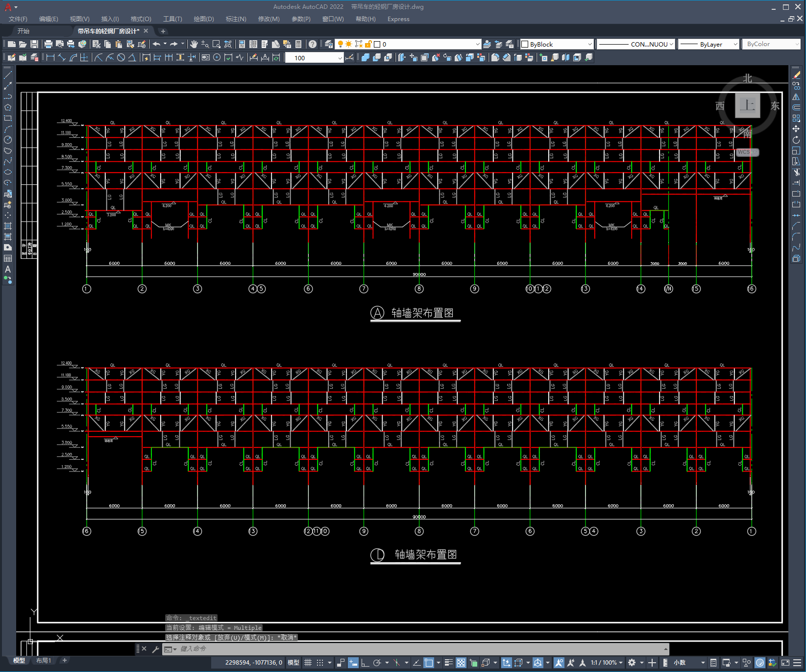Viewport: 806px width, 672px height.
Task: Select the Move tool in modify toolbar
Action: (x=796, y=129)
